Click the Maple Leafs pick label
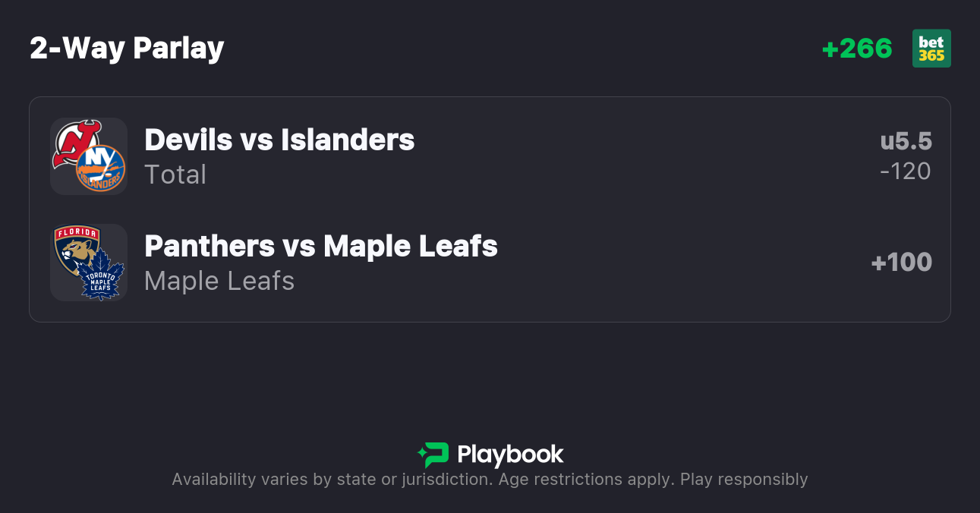Screen dimensions: 980x513 tap(219, 281)
